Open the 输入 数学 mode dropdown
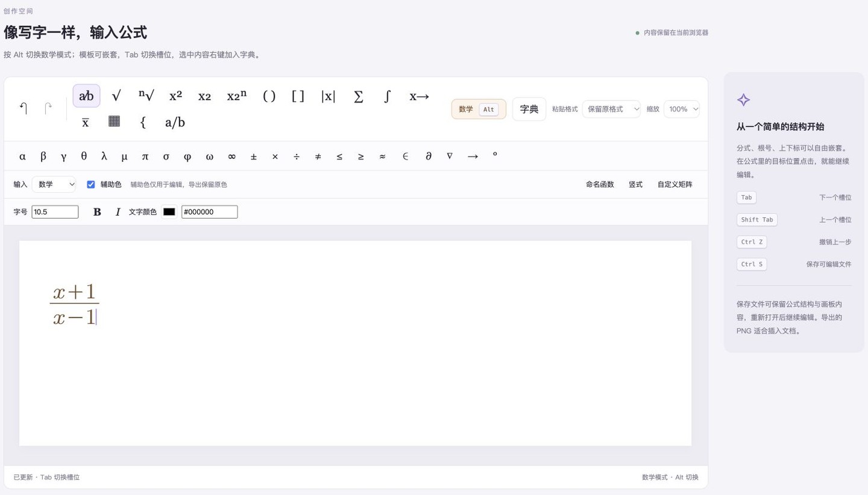Viewport: 868px width, 495px height. point(54,184)
